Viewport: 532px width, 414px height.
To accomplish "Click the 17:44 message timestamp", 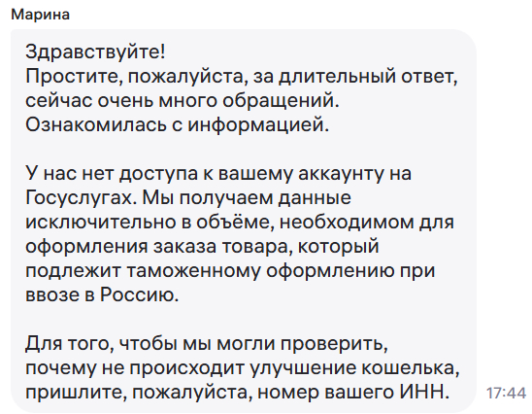I will point(506,394).
